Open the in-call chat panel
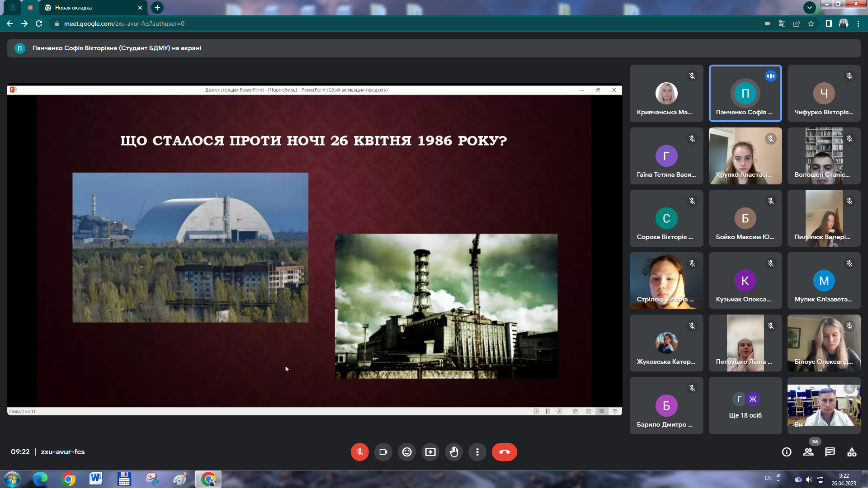The image size is (868, 489). tap(830, 452)
